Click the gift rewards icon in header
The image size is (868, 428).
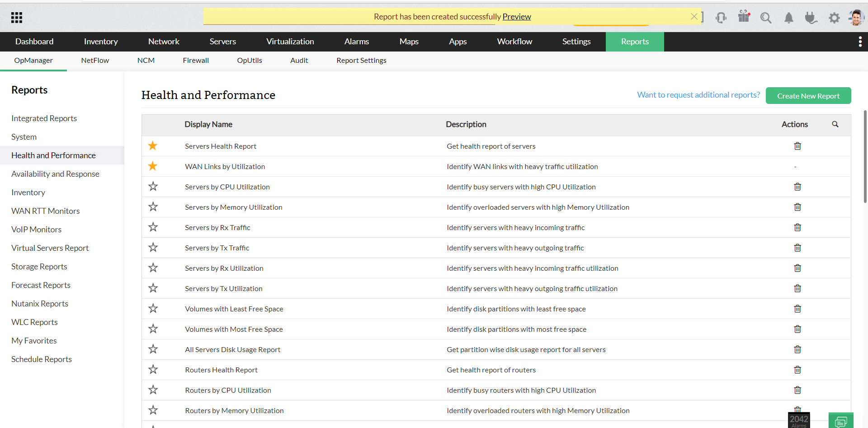point(744,18)
